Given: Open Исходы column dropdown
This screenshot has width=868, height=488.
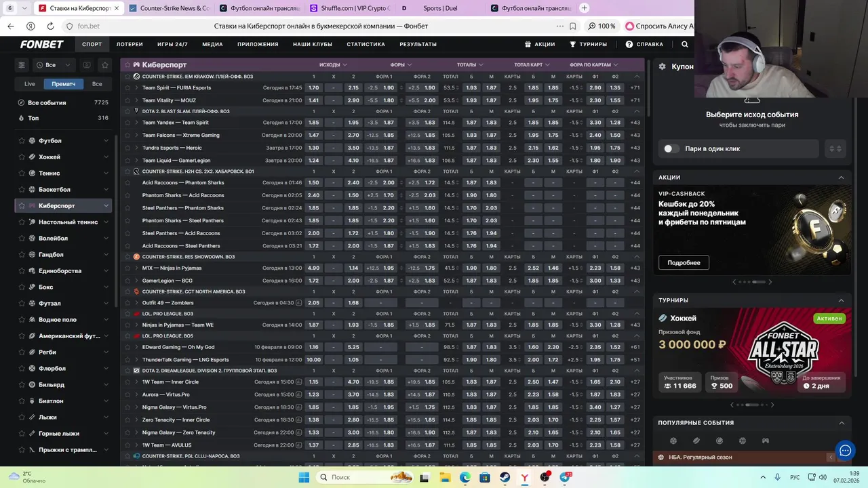Looking at the screenshot, I should (333, 64).
